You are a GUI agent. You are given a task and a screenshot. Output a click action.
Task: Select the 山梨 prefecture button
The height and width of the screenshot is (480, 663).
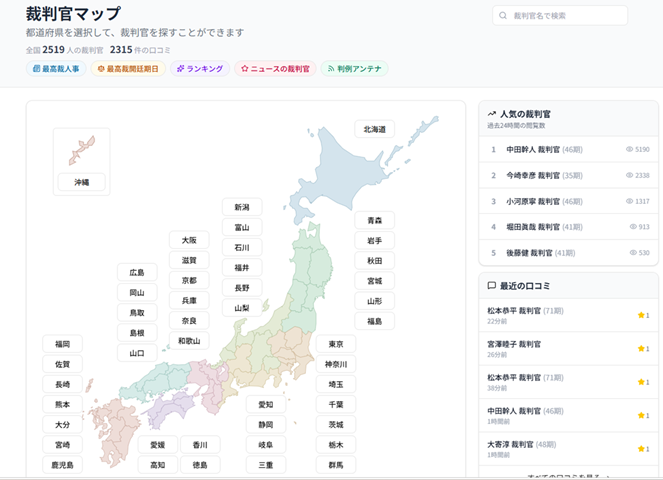(x=242, y=308)
